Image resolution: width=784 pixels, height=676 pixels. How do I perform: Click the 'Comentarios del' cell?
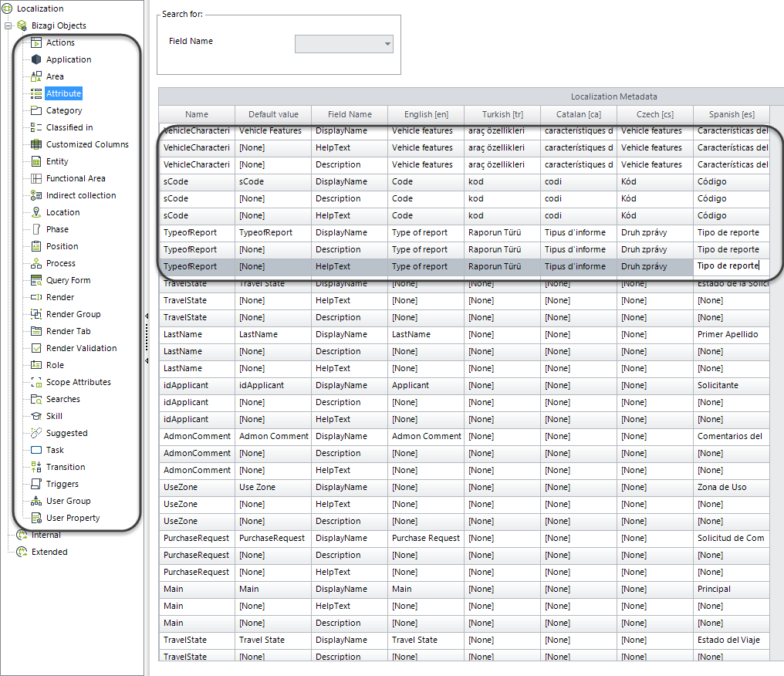732,437
